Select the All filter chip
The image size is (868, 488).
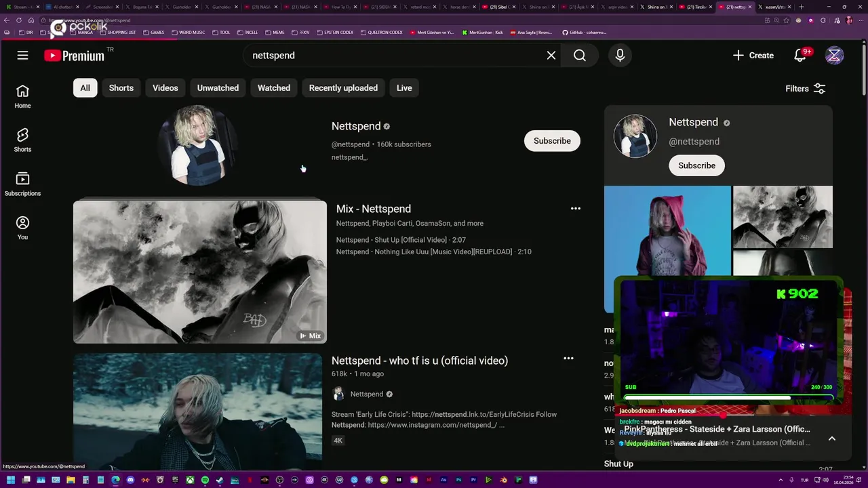click(x=85, y=88)
